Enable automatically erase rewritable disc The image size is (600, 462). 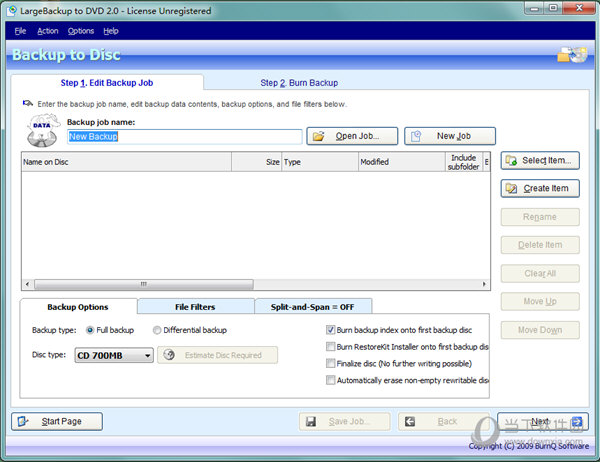(330, 380)
